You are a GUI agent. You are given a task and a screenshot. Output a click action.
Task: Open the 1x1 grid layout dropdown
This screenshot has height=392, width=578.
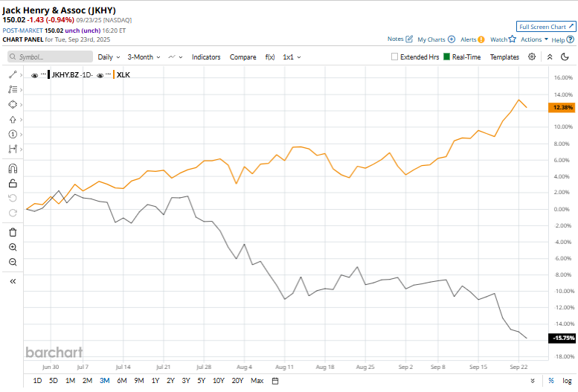coord(292,57)
